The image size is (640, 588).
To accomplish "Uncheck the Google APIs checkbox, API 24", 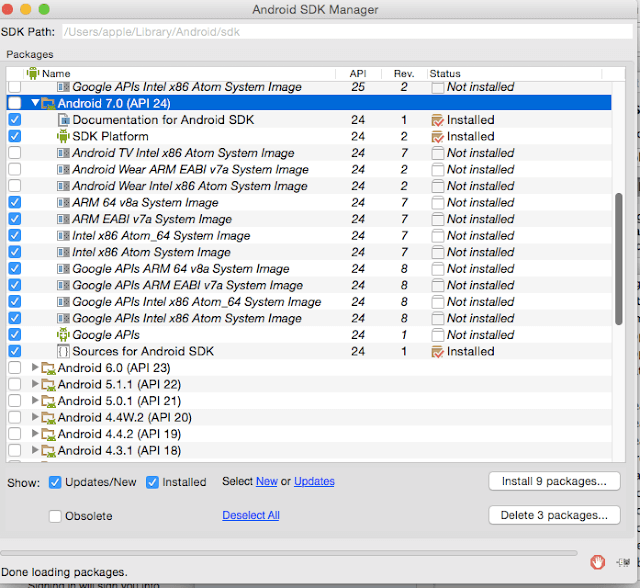I will coord(15,335).
